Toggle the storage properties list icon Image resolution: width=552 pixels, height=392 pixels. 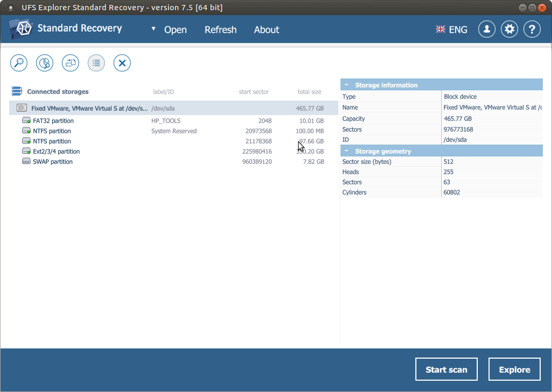coord(96,63)
